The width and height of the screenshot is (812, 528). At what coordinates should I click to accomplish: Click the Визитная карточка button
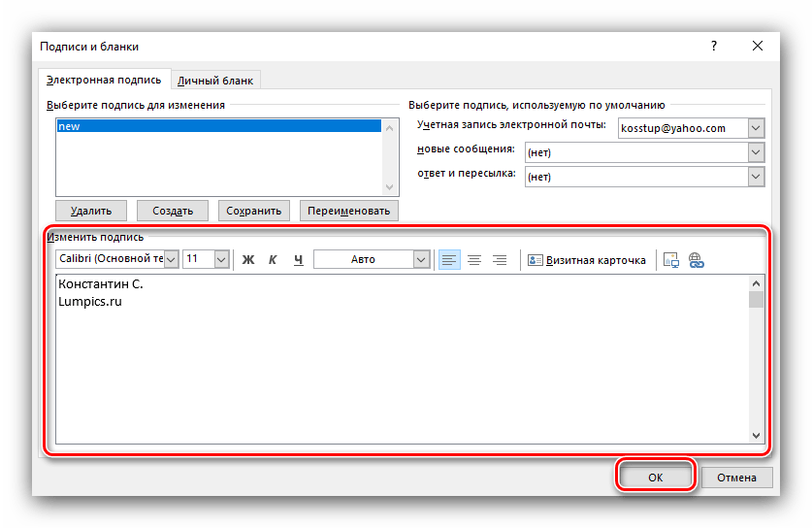pos(587,259)
